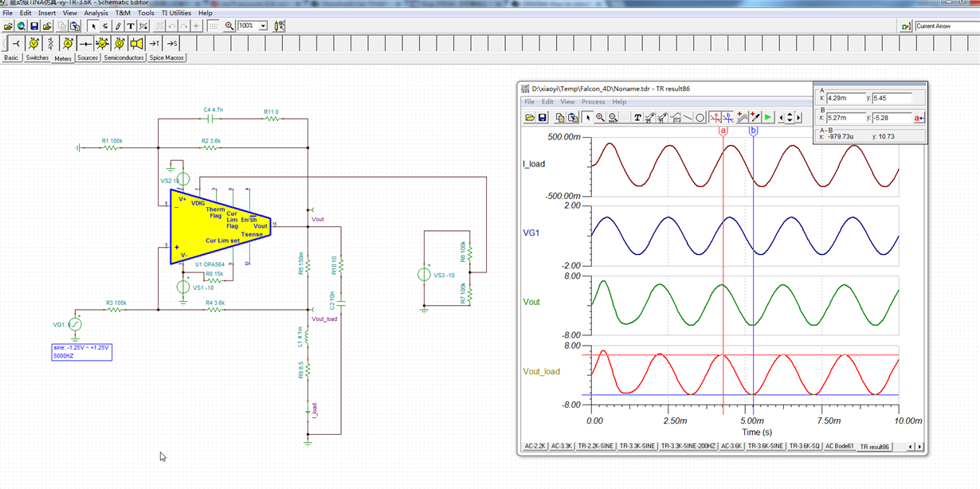Click the zoom magnifier in the schematic toolbar
Screen dimensions: 980x489
pos(229,26)
